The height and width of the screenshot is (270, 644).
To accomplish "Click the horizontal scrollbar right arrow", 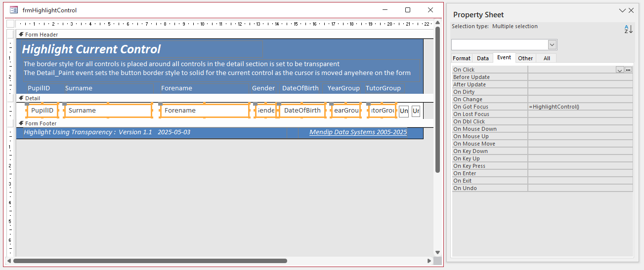I will (x=429, y=261).
